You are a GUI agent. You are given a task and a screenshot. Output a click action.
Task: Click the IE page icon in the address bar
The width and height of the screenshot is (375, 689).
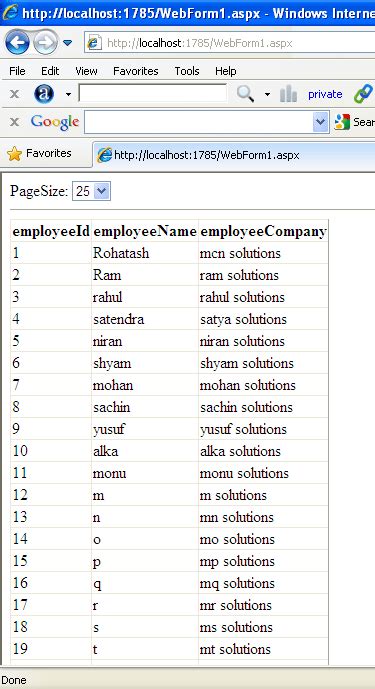coord(95,43)
